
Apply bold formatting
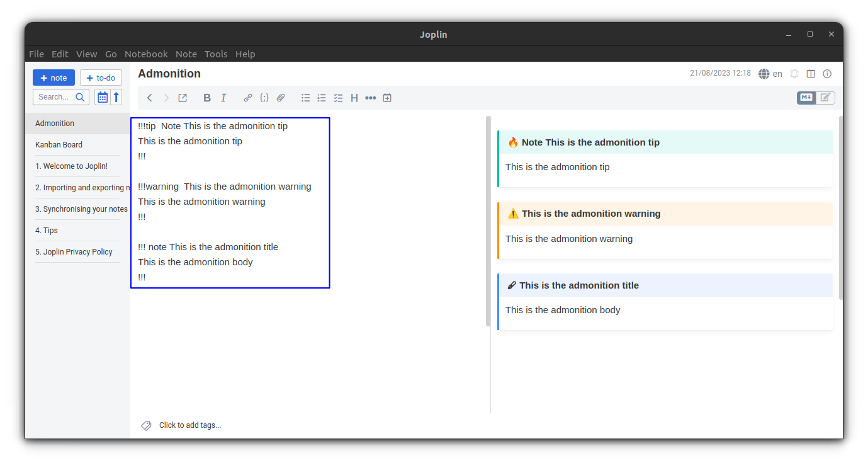pyautogui.click(x=207, y=98)
